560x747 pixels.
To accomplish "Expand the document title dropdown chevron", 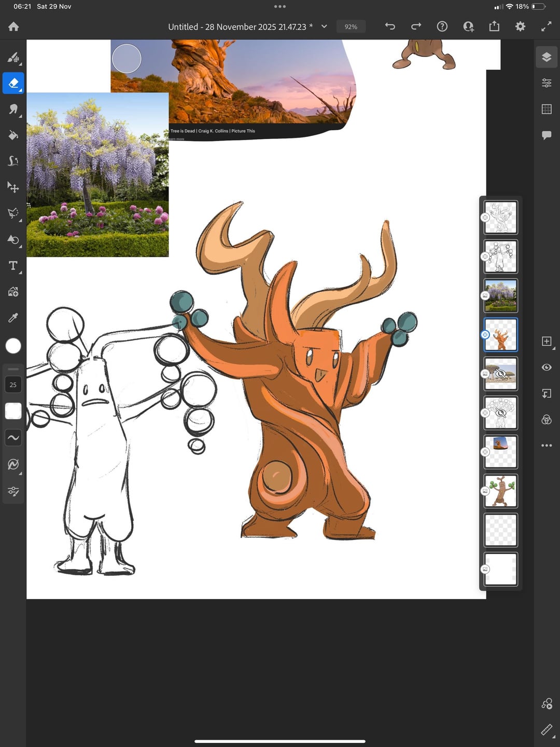I will 324,26.
